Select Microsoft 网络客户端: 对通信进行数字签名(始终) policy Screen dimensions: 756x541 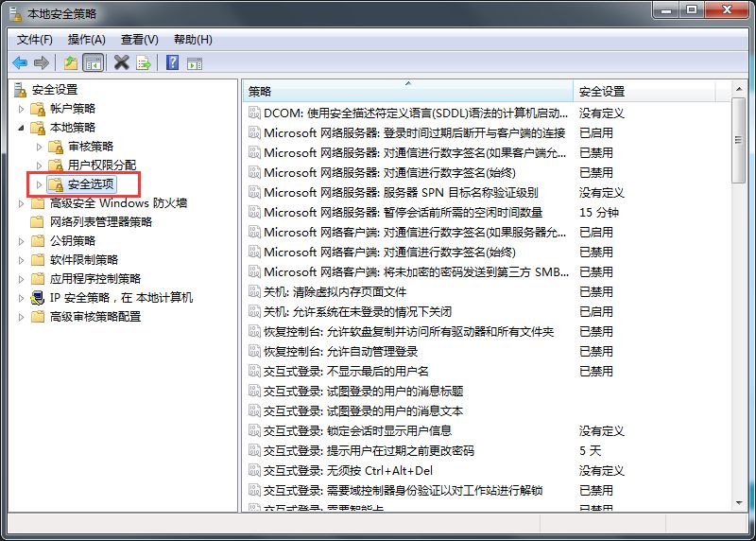tap(389, 252)
